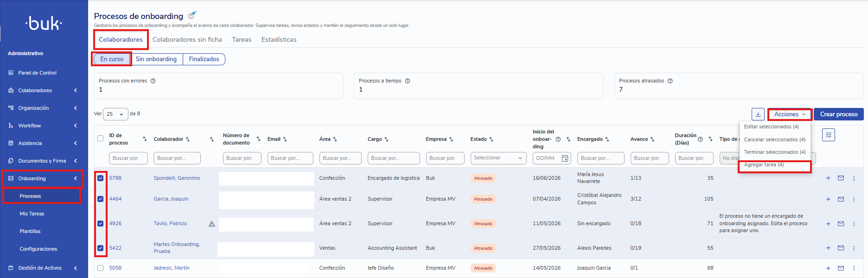Expand the Workflow sidebar menu
868x278 pixels.
[44, 126]
